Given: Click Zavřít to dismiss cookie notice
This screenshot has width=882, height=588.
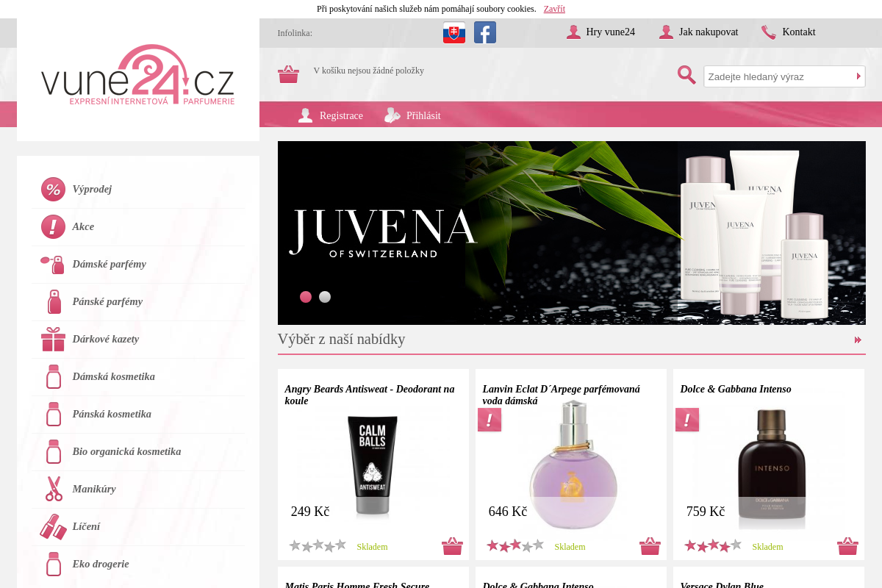Looking at the screenshot, I should point(554,9).
